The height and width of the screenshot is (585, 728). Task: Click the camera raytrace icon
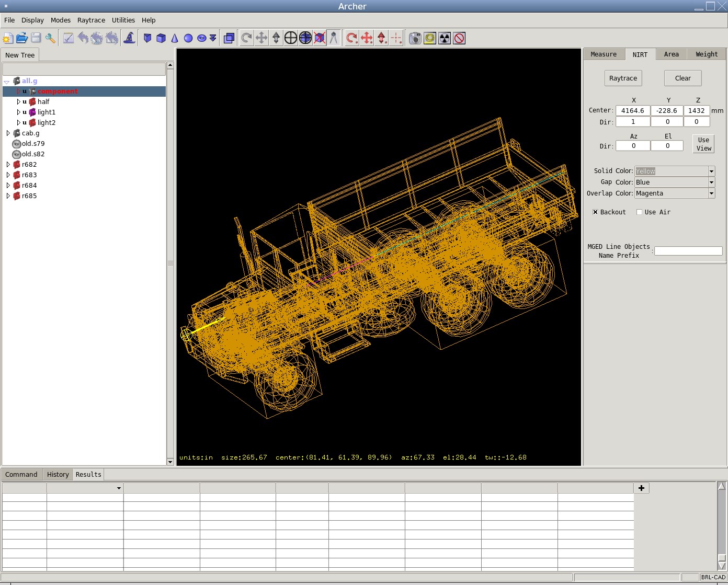point(415,38)
